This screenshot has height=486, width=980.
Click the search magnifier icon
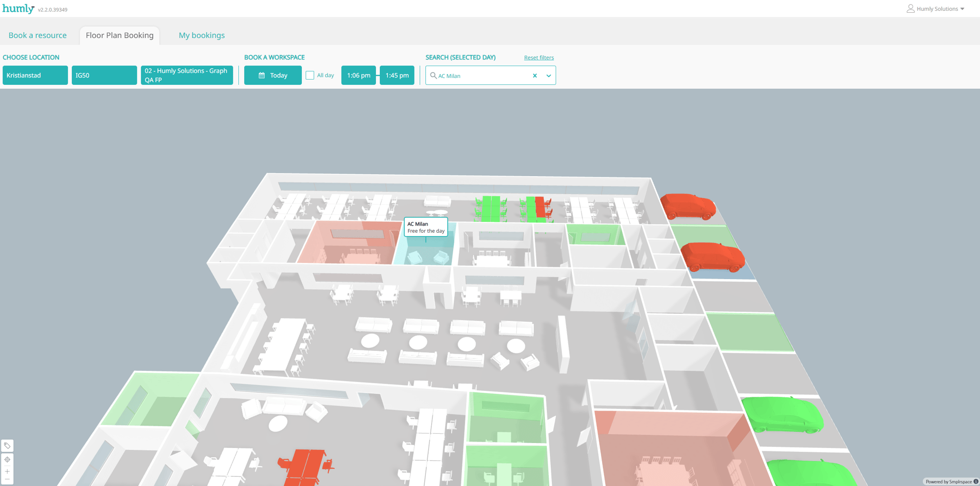click(x=433, y=76)
